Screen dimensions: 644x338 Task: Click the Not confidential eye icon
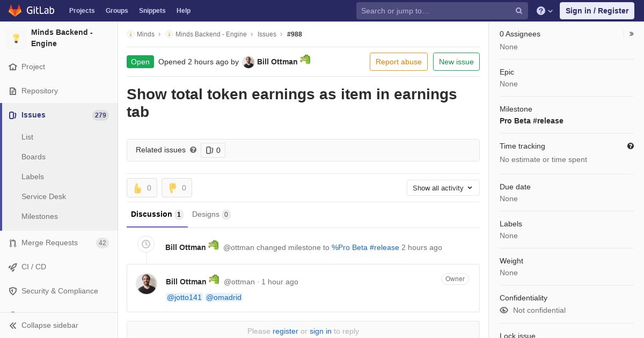504,310
